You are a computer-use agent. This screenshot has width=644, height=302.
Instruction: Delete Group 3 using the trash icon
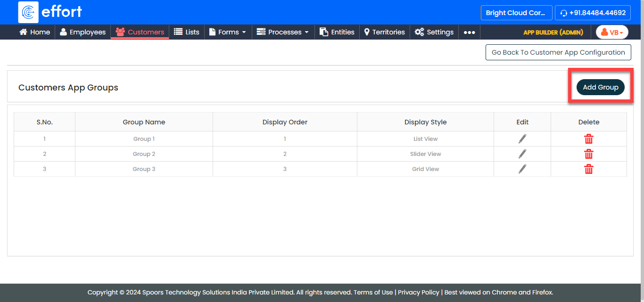tap(588, 169)
